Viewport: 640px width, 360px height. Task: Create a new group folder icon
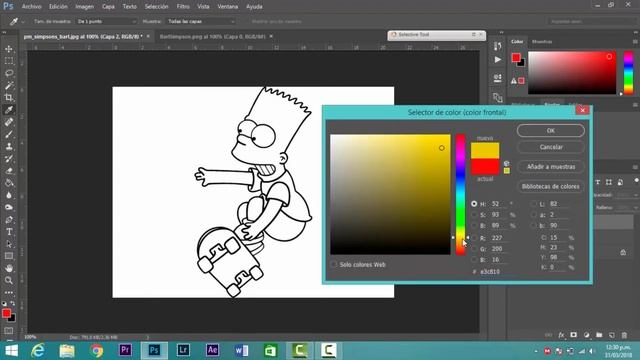pyautogui.click(x=599, y=335)
